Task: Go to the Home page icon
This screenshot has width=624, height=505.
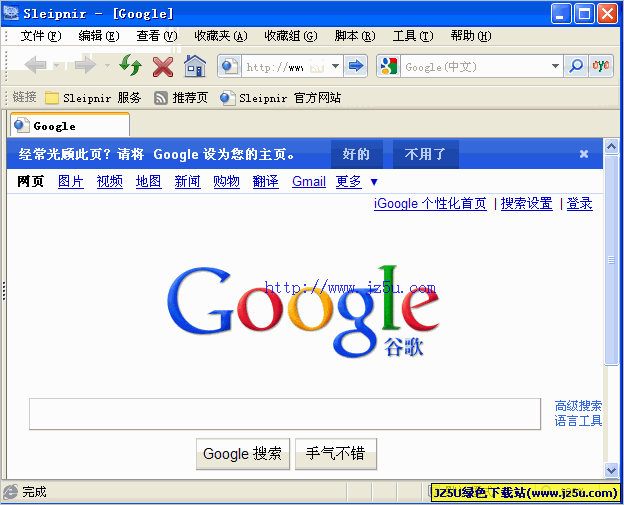Action: [x=195, y=66]
